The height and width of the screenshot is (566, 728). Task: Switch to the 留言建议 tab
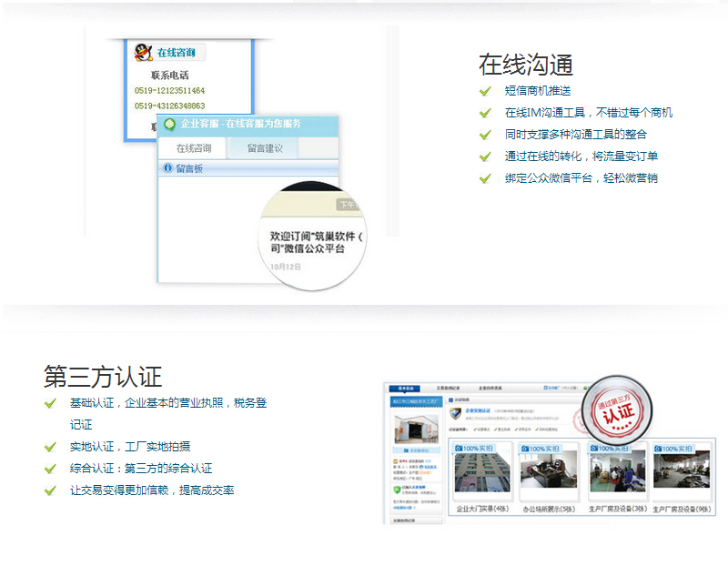pyautogui.click(x=266, y=148)
